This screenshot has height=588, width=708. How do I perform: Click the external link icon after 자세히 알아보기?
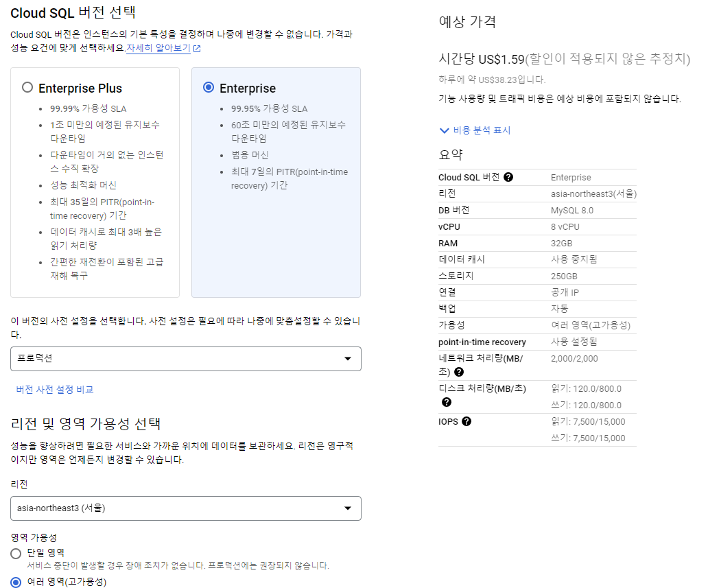(x=197, y=48)
